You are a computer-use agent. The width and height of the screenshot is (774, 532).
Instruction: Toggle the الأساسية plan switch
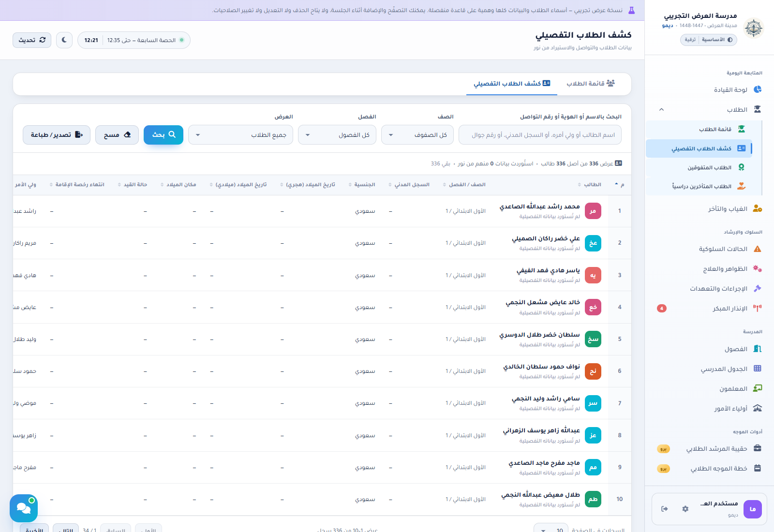(717, 40)
